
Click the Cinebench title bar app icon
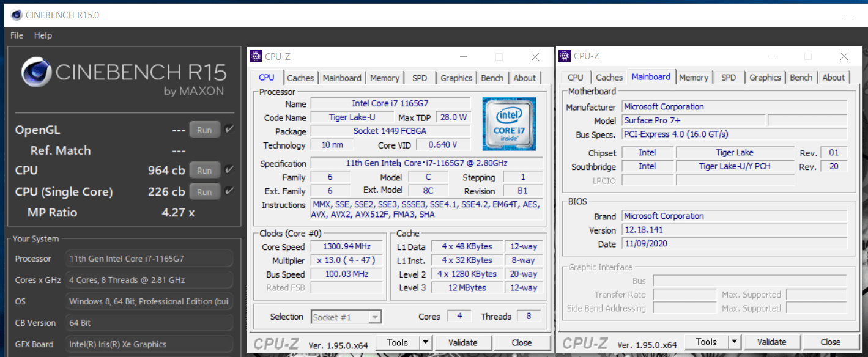pyautogui.click(x=17, y=15)
